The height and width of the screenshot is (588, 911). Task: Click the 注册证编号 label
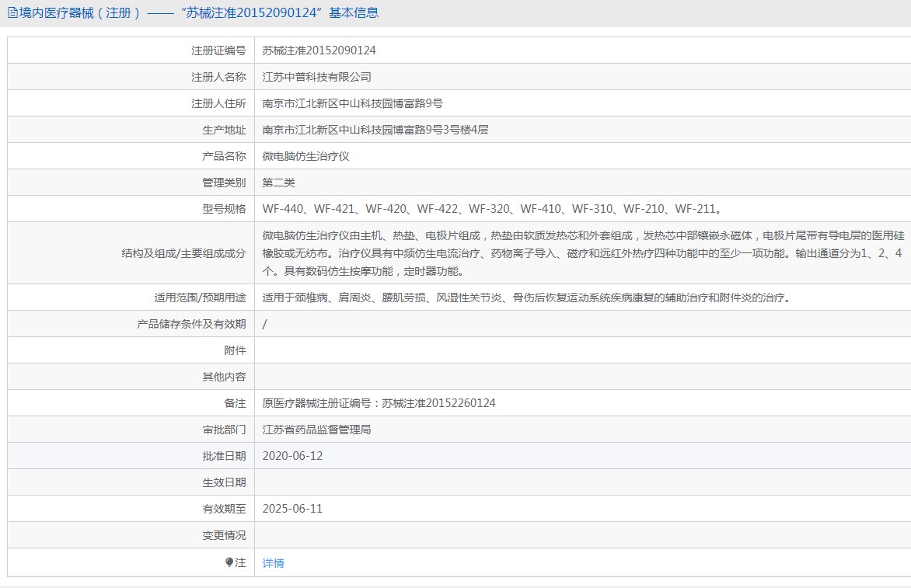pyautogui.click(x=218, y=50)
